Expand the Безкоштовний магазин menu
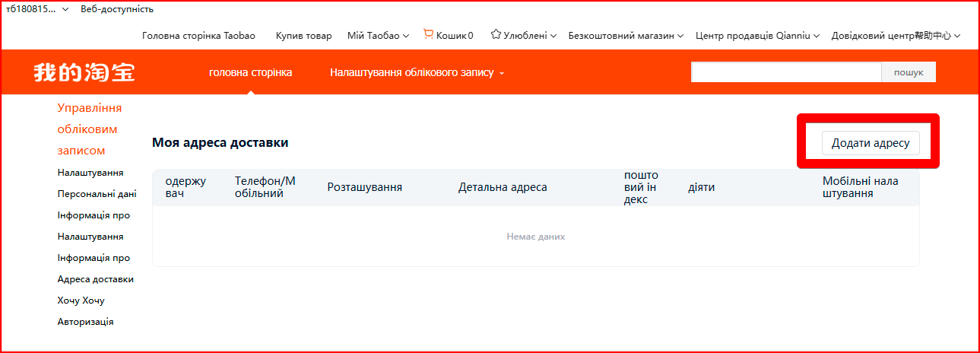The height and width of the screenshot is (353, 980). click(625, 35)
